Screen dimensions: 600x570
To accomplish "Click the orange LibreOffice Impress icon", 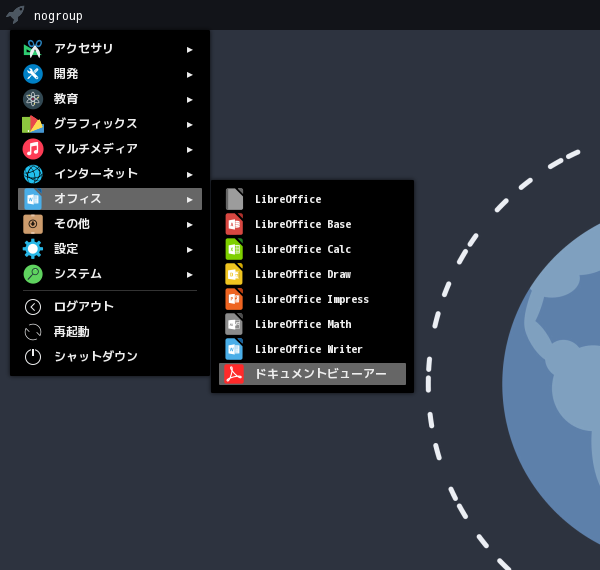I will point(234,299).
